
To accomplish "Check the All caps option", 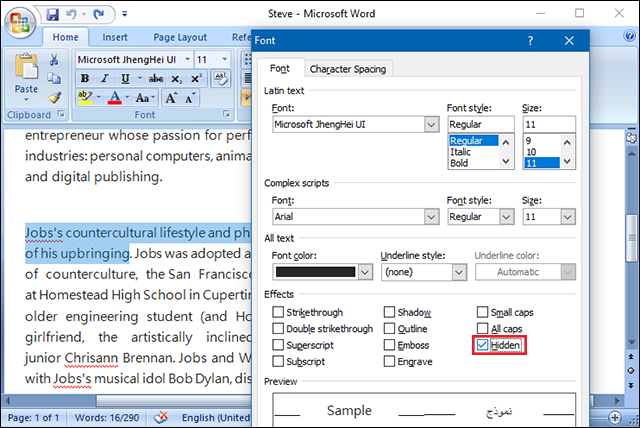I will (x=482, y=328).
